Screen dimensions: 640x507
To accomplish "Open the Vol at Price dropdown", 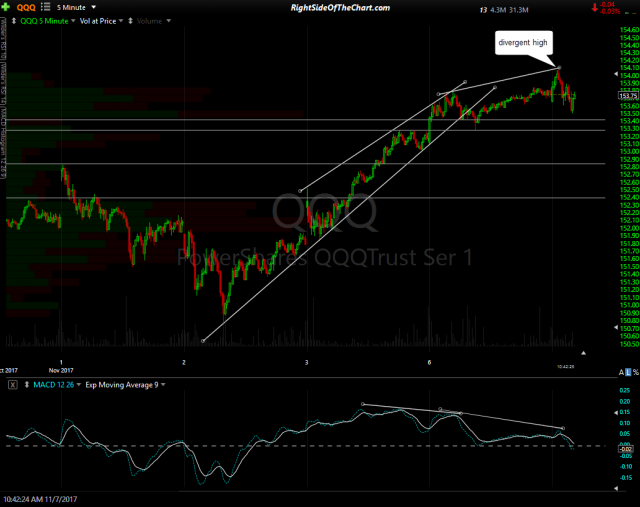I will [101, 21].
